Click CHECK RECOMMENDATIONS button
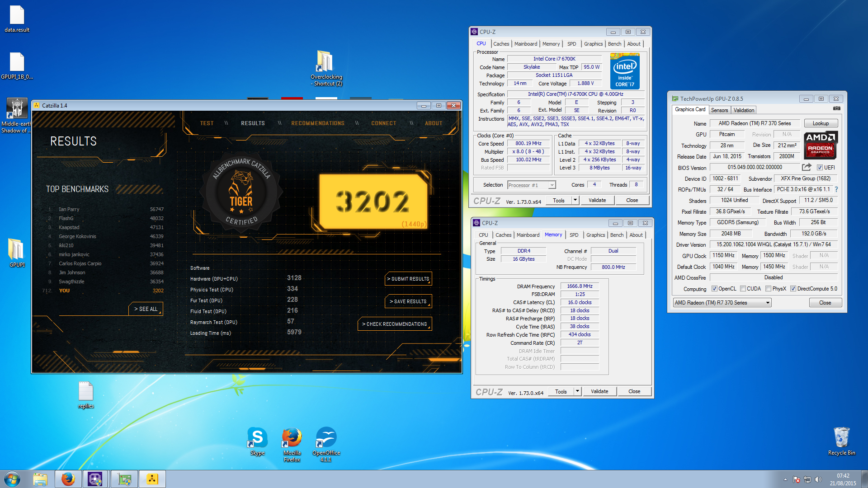 [x=395, y=324]
